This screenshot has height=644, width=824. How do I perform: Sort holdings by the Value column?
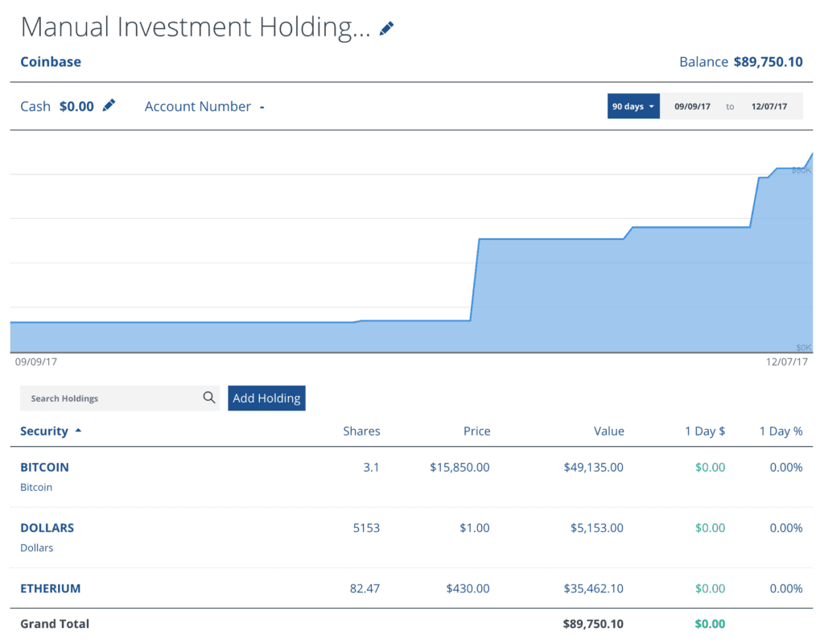[x=608, y=431]
